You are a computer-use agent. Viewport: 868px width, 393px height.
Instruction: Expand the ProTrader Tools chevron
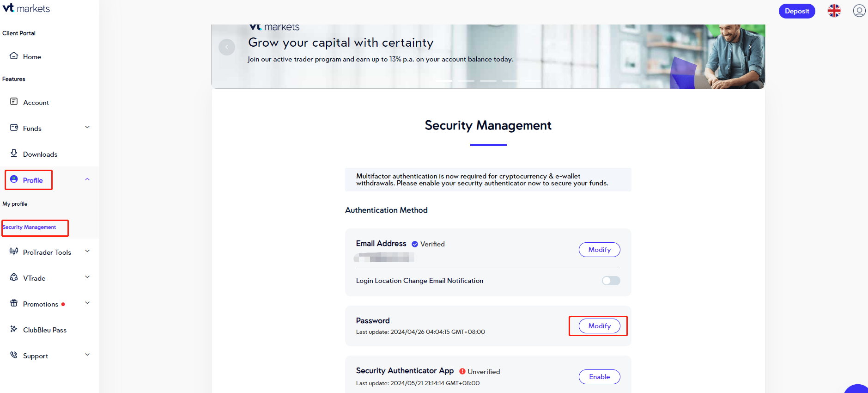87,251
